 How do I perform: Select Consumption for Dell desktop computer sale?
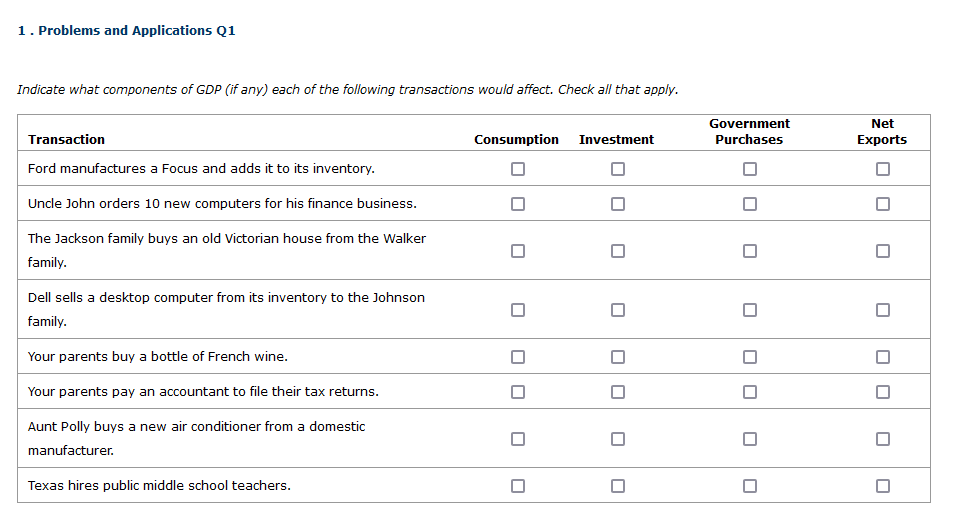517,310
